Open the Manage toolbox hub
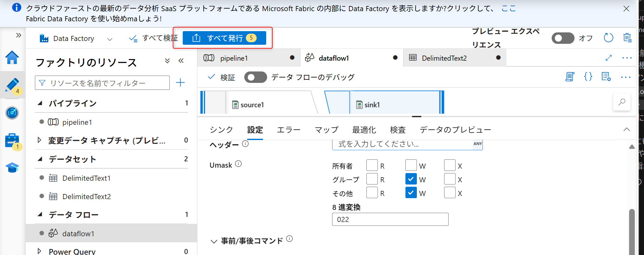This screenshot has height=255, width=644. click(x=12, y=140)
